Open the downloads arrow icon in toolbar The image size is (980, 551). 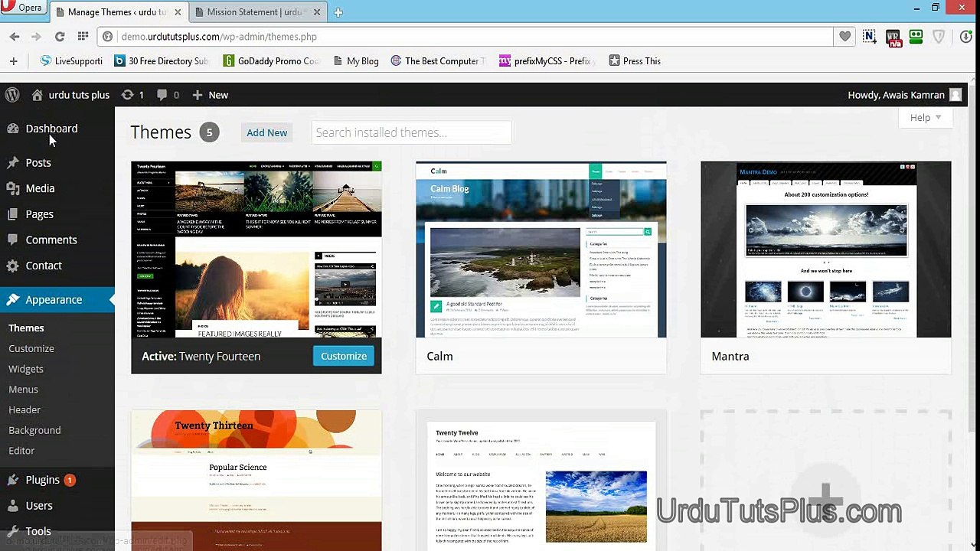965,37
